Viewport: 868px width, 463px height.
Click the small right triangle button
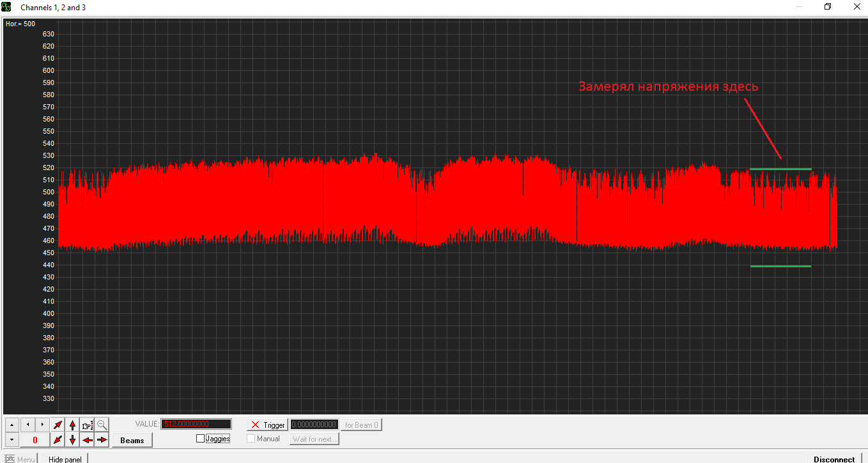pyautogui.click(x=42, y=425)
